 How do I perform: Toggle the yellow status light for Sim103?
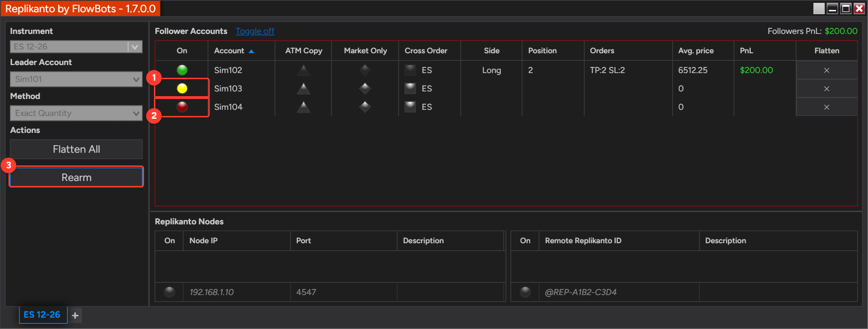[x=182, y=89]
